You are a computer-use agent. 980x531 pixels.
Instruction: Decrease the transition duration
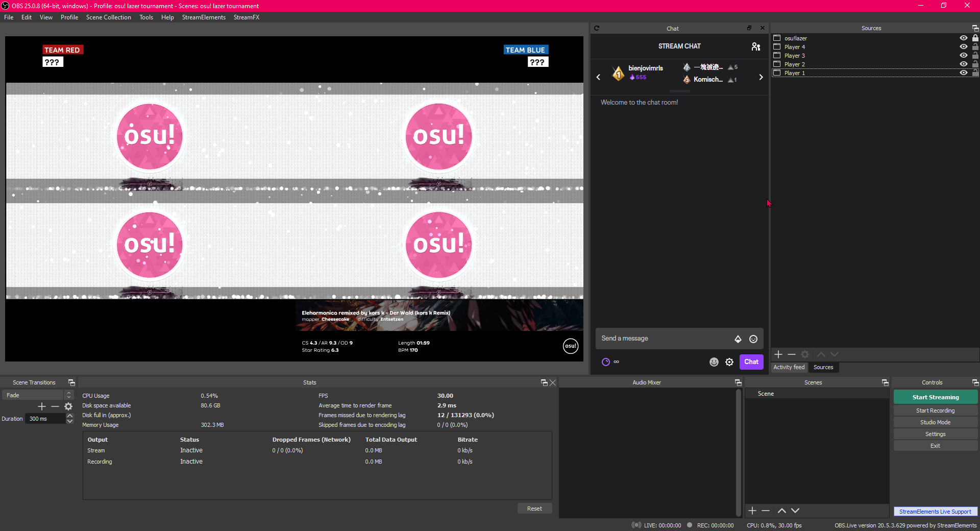click(x=70, y=422)
